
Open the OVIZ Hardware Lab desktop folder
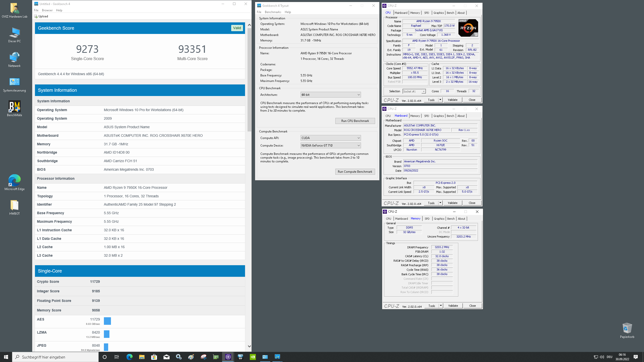click(x=14, y=10)
